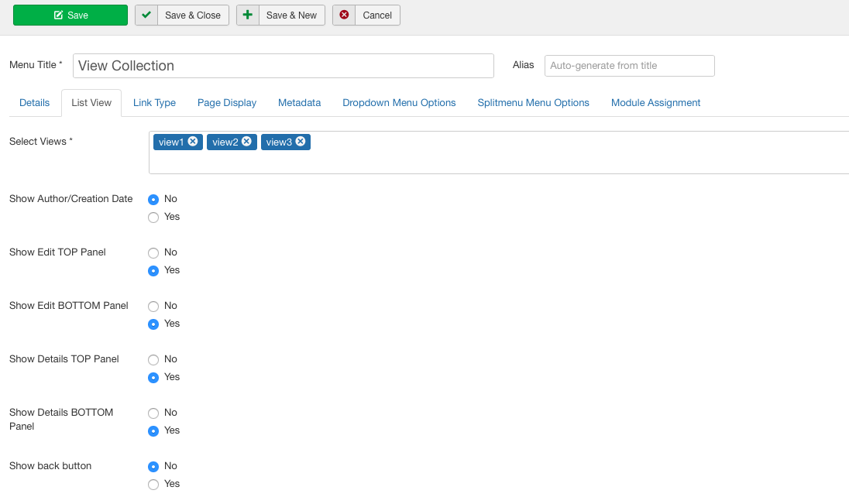The image size is (849, 504).
Task: Remove the view1 tag
Action: coord(193,142)
